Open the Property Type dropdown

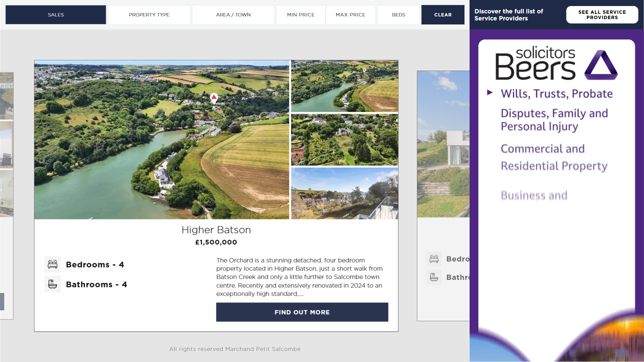149,15
